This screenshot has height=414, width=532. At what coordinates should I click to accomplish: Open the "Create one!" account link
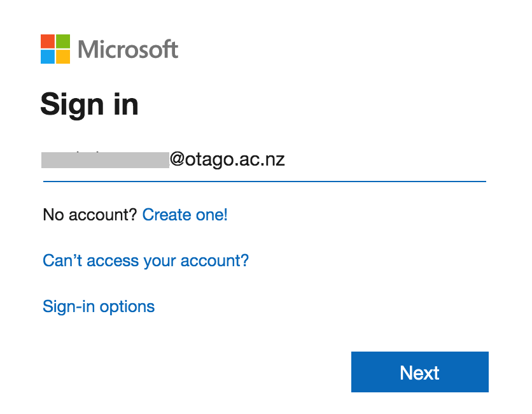click(185, 215)
